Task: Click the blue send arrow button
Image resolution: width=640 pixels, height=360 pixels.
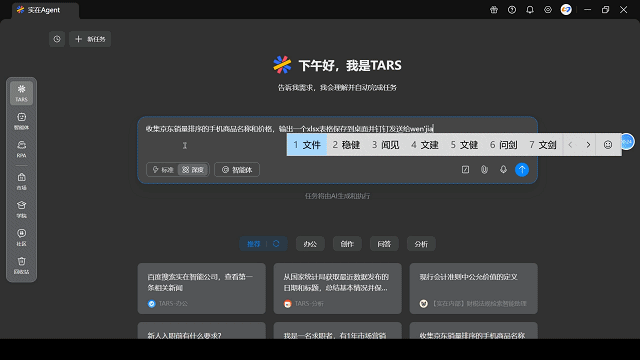Action: pos(522,169)
